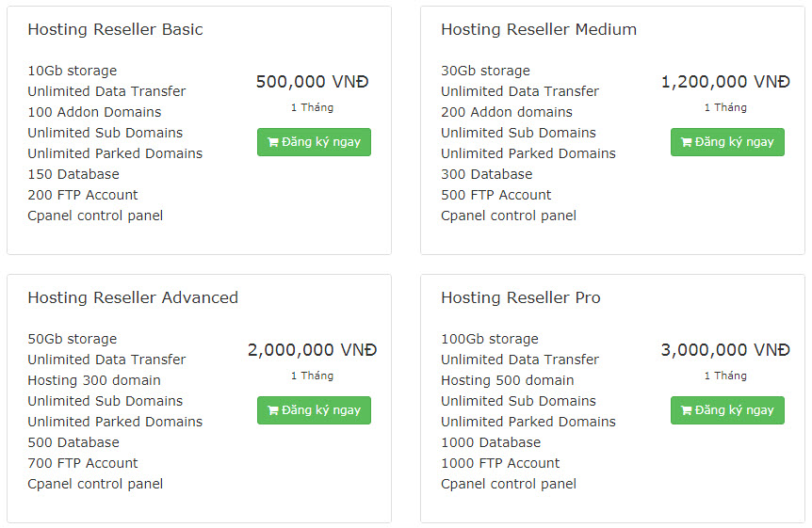Image resolution: width=812 pixels, height=528 pixels.
Task: Click the cart icon in Pro plan button
Action: 687,411
